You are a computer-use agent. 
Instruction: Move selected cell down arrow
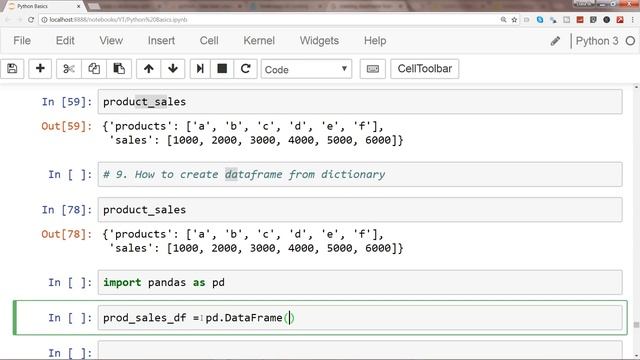coord(173,69)
